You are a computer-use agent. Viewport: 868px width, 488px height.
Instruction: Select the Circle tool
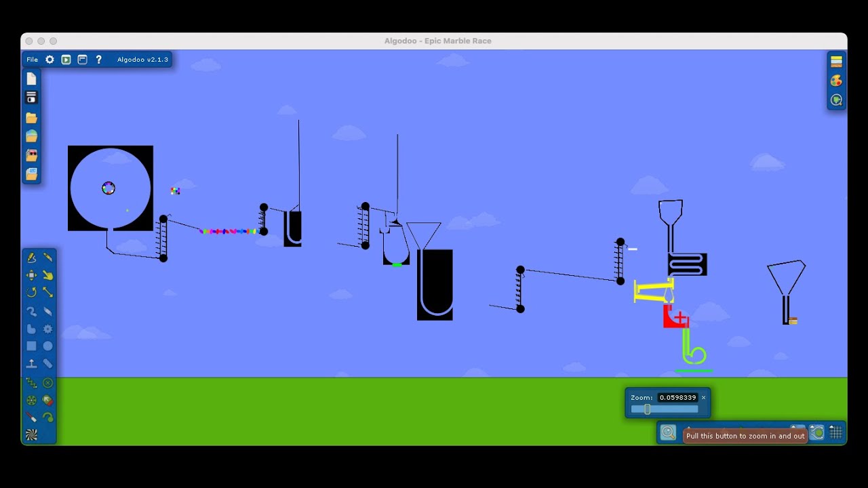click(x=47, y=346)
